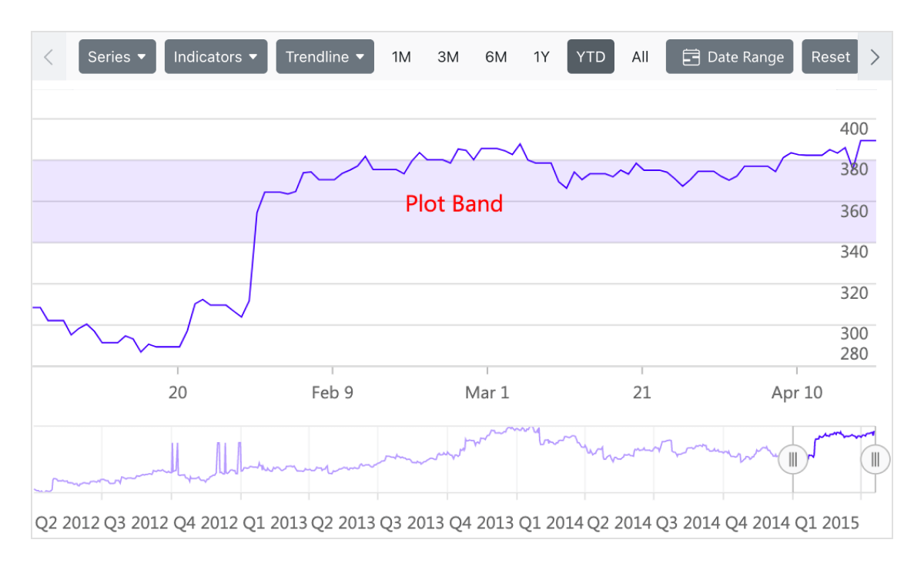The image size is (924, 570).
Task: Open the Trendline dropdown menu
Action: [325, 57]
